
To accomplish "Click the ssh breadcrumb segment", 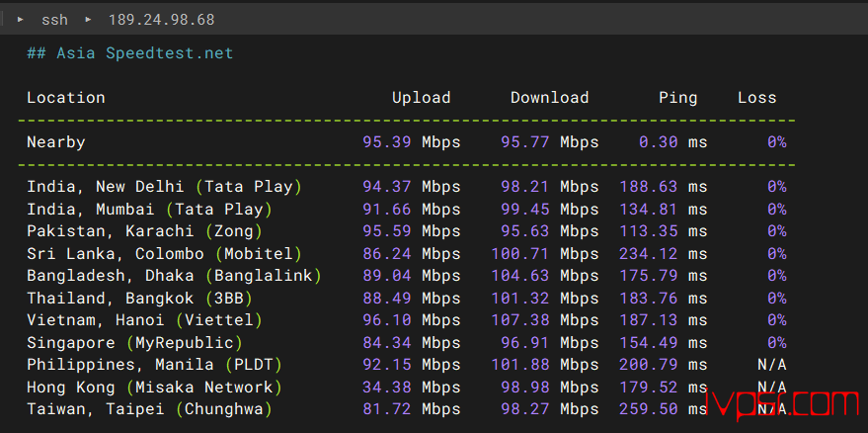I will click(x=54, y=20).
